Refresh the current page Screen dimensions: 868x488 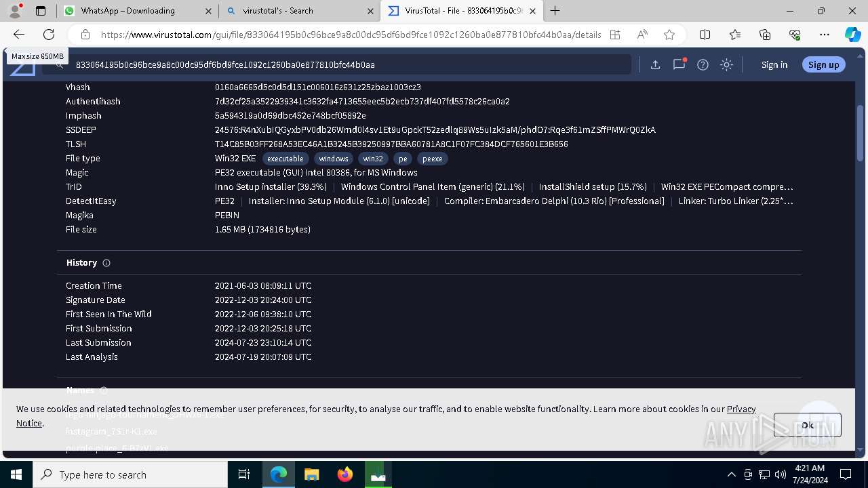49,35
